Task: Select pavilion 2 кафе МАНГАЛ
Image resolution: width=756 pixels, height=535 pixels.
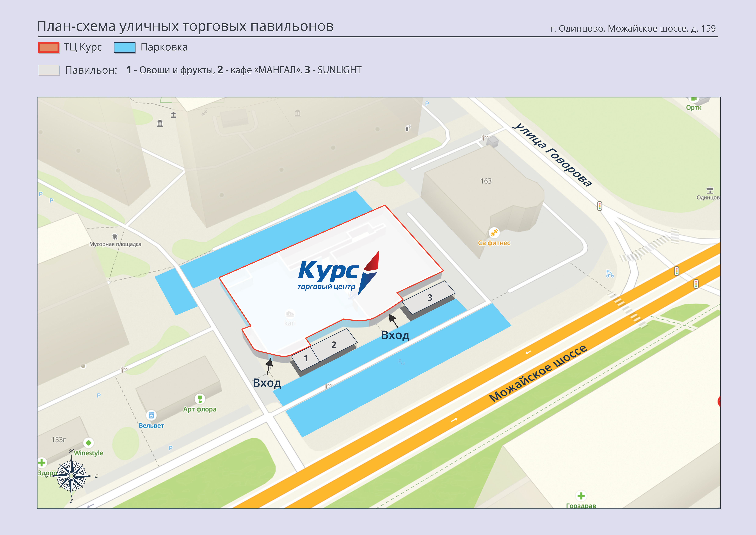Action: pos(334,345)
